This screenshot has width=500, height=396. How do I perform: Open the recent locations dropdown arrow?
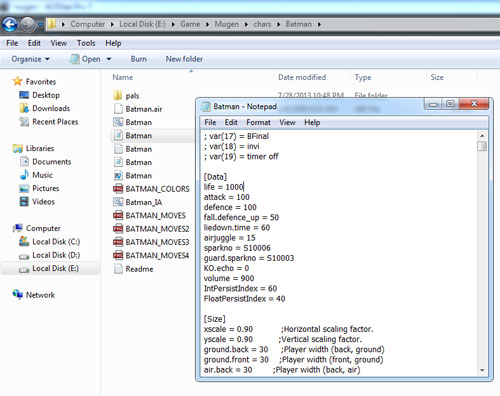[x=40, y=24]
